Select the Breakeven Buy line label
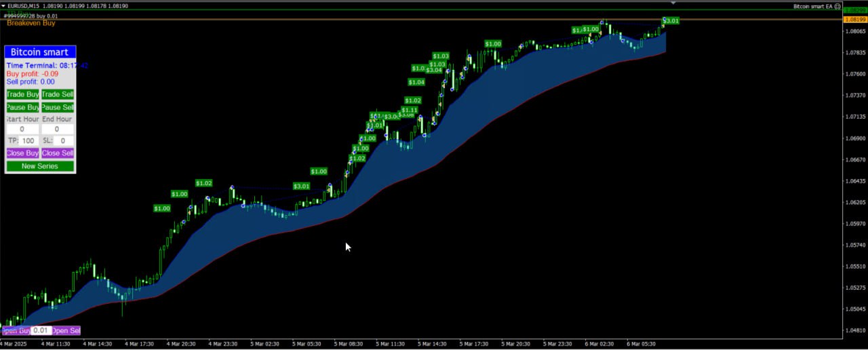Viewport: 868px width, 350px height. (31, 23)
